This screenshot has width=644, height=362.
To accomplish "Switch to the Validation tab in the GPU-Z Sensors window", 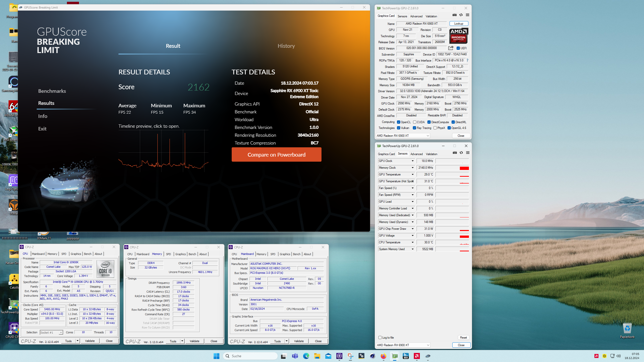I will click(x=431, y=154).
